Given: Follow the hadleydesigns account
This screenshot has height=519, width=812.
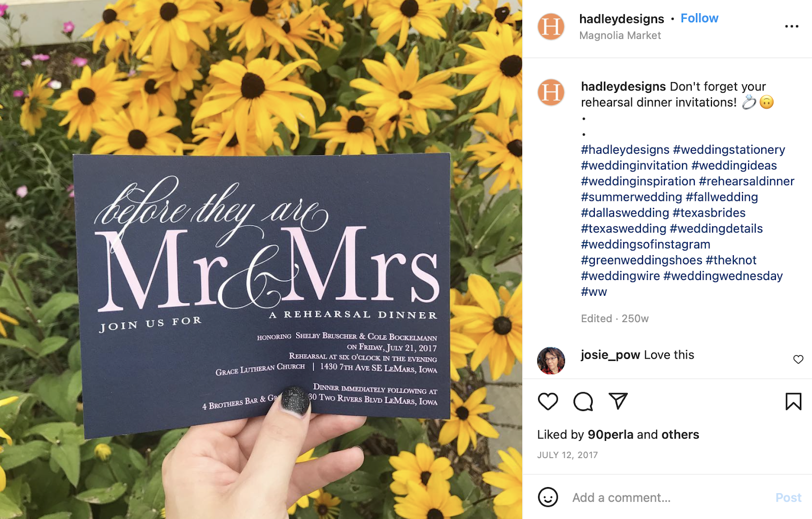Looking at the screenshot, I should coord(699,18).
